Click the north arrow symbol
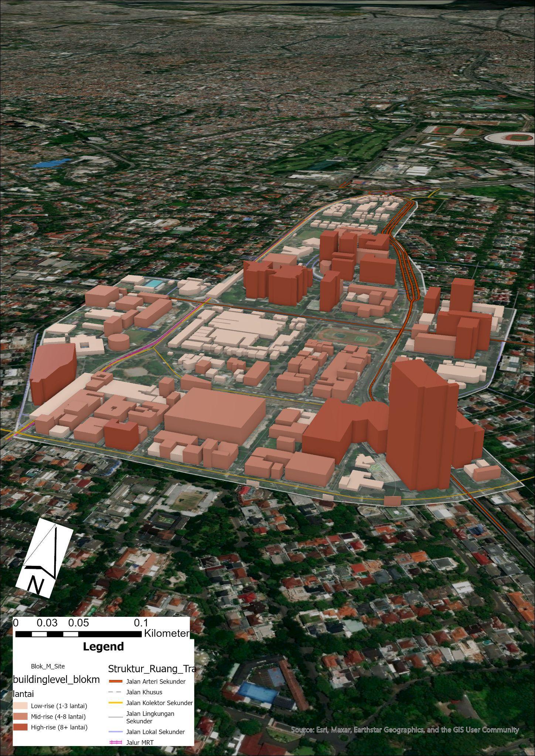The image size is (535, 756). (x=45, y=558)
